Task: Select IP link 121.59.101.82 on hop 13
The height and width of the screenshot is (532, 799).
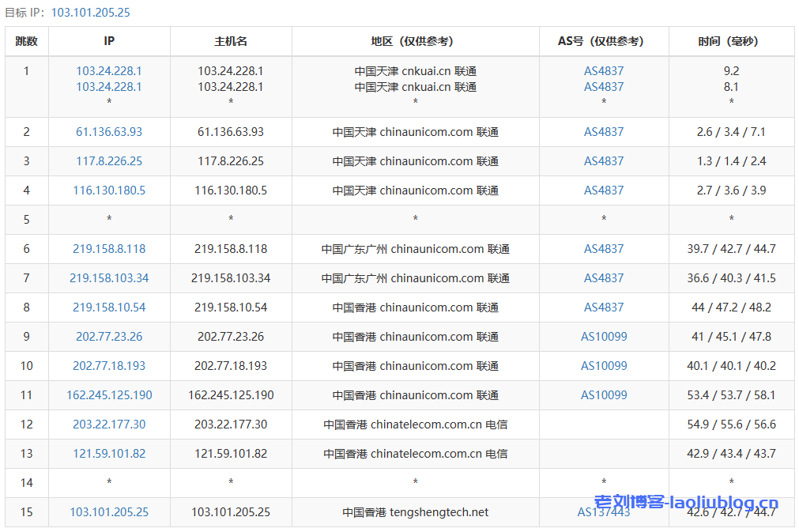Action: coord(108,454)
